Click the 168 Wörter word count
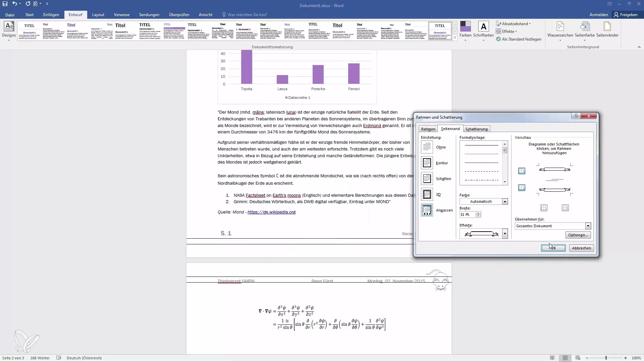Image resolution: width=644 pixels, height=362 pixels. coord(40,358)
